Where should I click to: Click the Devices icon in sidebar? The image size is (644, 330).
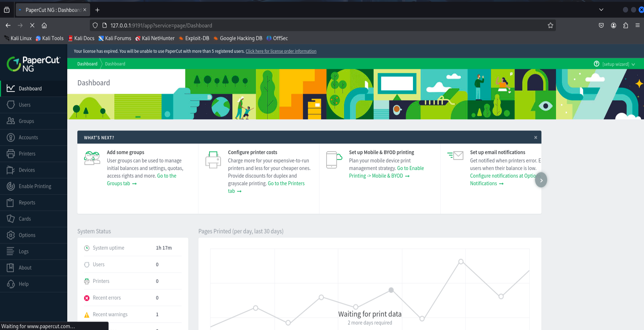(11, 170)
